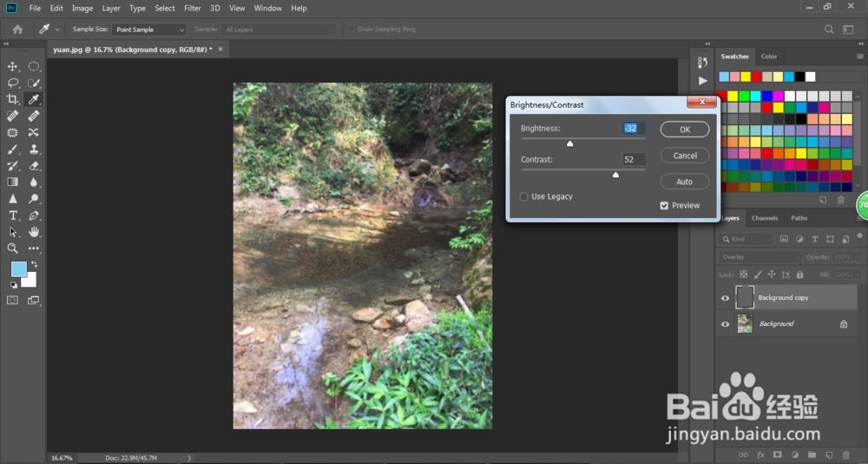
Task: Select the History Brush tool
Action: pos(12,165)
